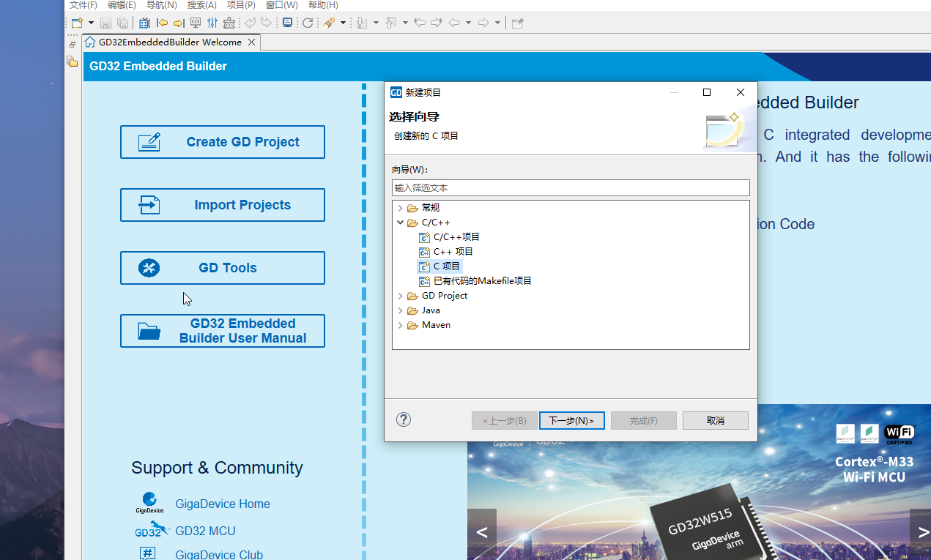Click the home icon on Welcome tab

point(90,42)
